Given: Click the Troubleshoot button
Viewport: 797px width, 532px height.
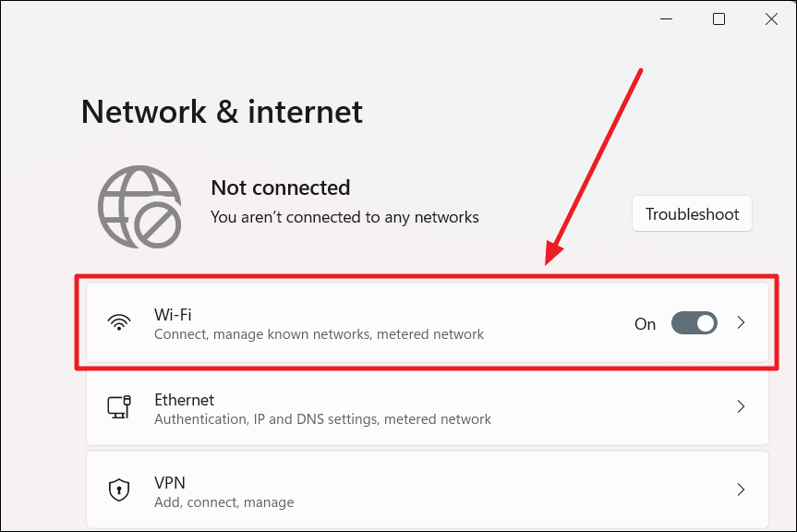Looking at the screenshot, I should (x=692, y=213).
